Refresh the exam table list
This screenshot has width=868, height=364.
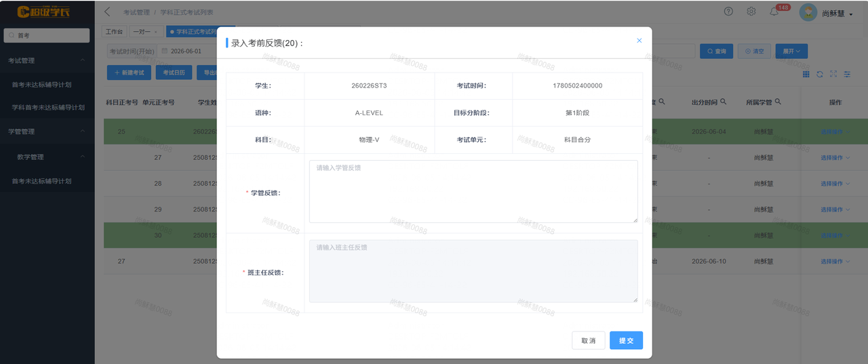coord(820,74)
